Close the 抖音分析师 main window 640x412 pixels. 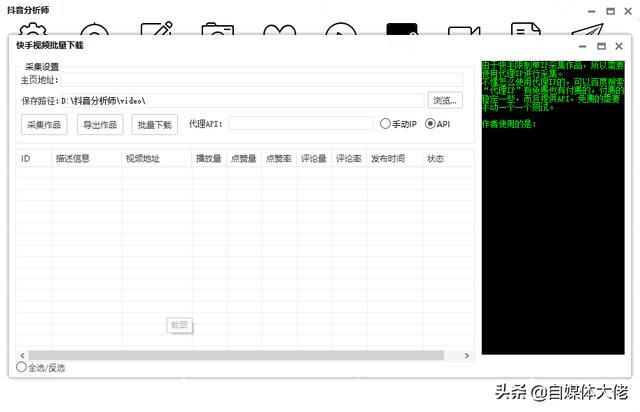[628, 11]
